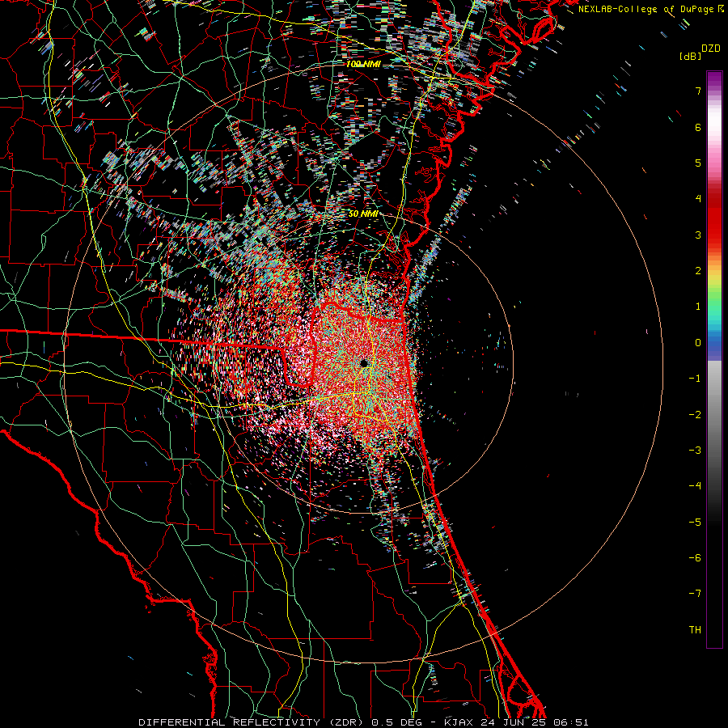Click the 24 JUN 25 date in footer
The image size is (728, 728).
[511, 722]
